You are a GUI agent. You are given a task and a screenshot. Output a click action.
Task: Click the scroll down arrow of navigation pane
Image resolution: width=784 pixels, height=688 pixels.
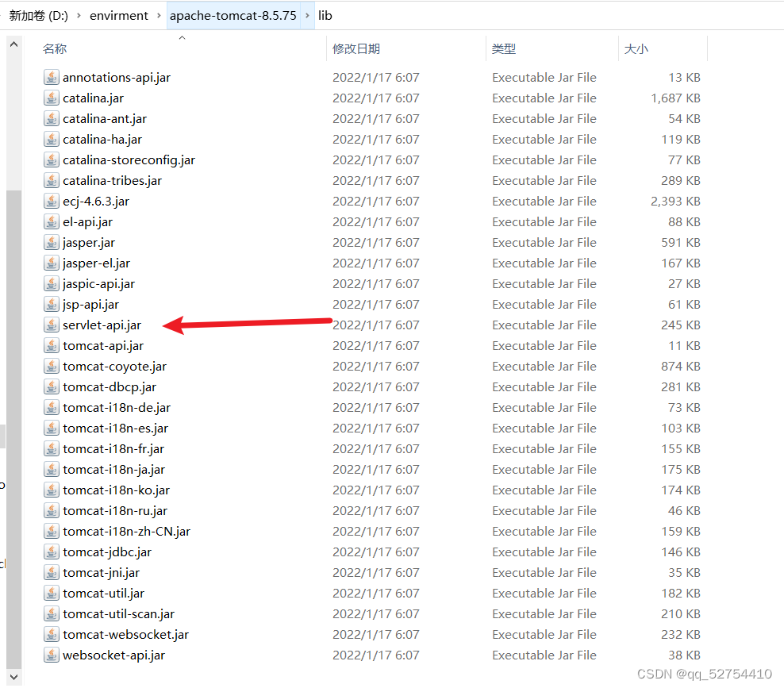pyautogui.click(x=14, y=677)
